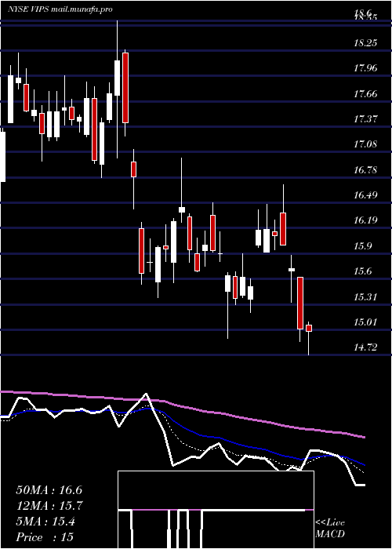The height and width of the screenshot is (549, 392).
Task: Click the 50MA : 16.6 readout
Action: [49, 490]
